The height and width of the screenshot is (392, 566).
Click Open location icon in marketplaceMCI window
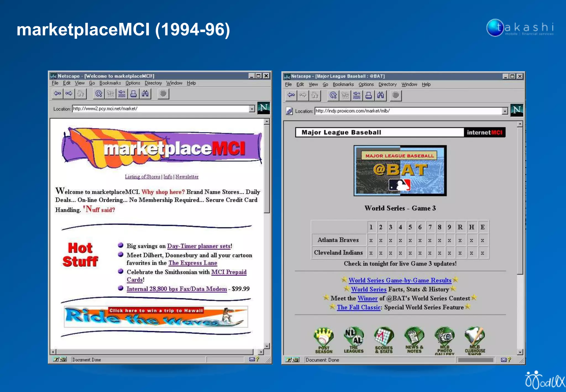[122, 94]
